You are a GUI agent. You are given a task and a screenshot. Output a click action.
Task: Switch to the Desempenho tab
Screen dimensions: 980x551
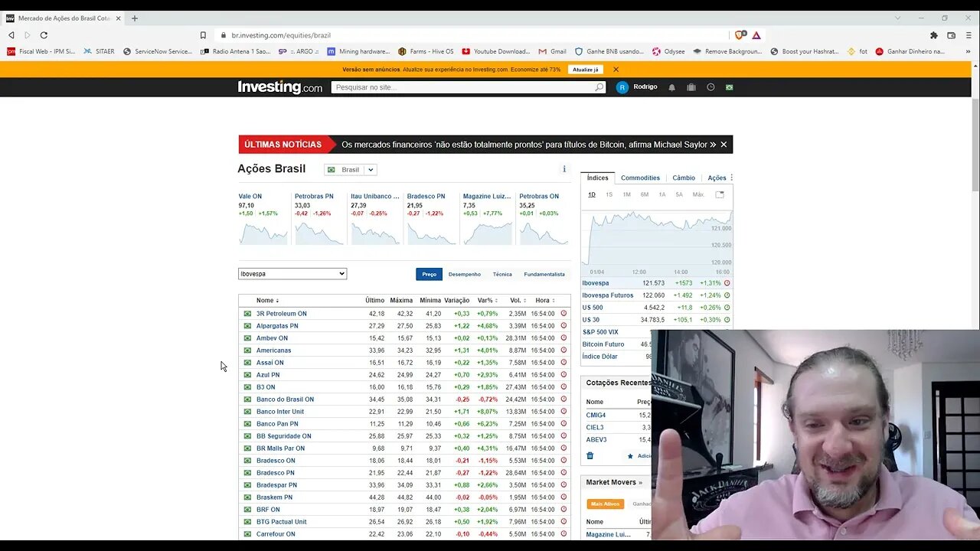point(465,274)
